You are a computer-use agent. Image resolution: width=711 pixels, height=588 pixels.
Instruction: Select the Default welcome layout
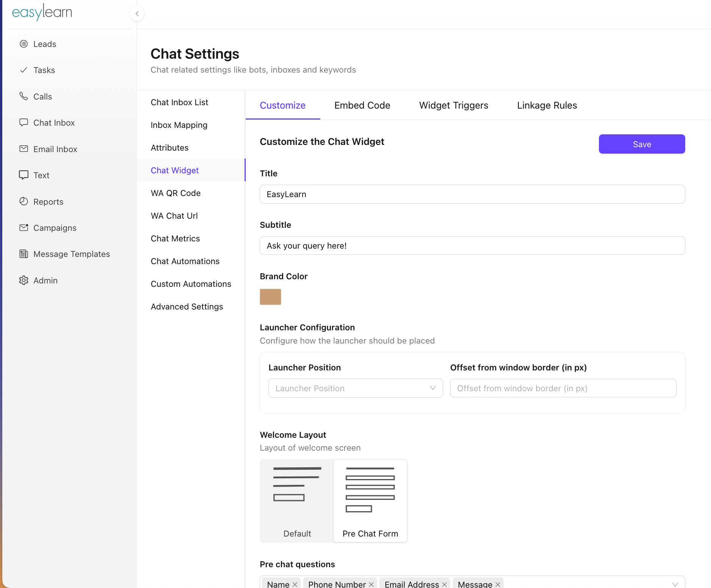pos(297,501)
